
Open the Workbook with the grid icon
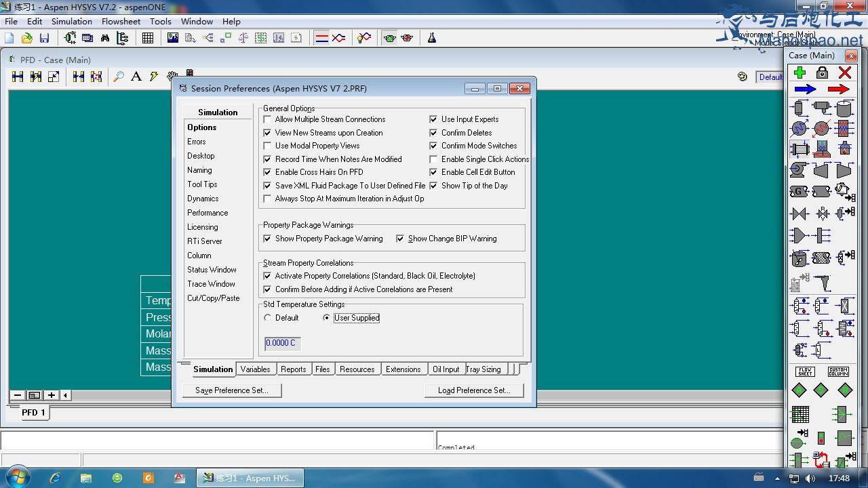click(x=147, y=38)
